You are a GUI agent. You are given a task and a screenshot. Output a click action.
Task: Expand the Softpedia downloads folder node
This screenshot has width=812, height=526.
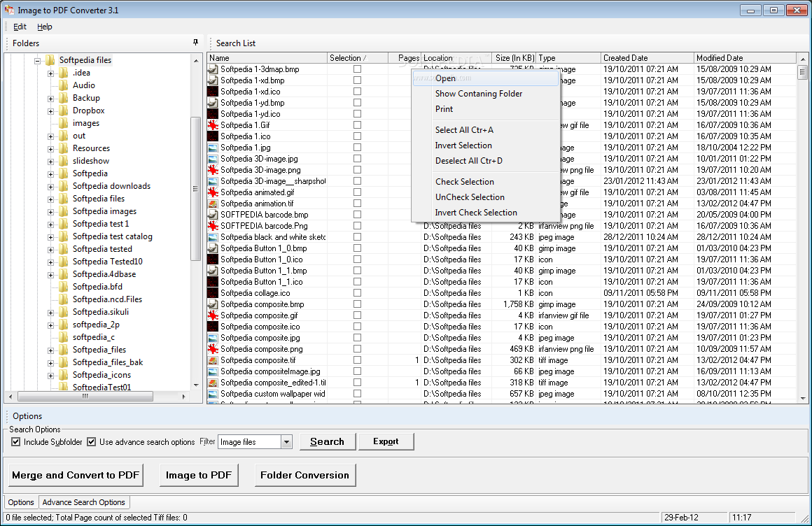click(x=50, y=187)
